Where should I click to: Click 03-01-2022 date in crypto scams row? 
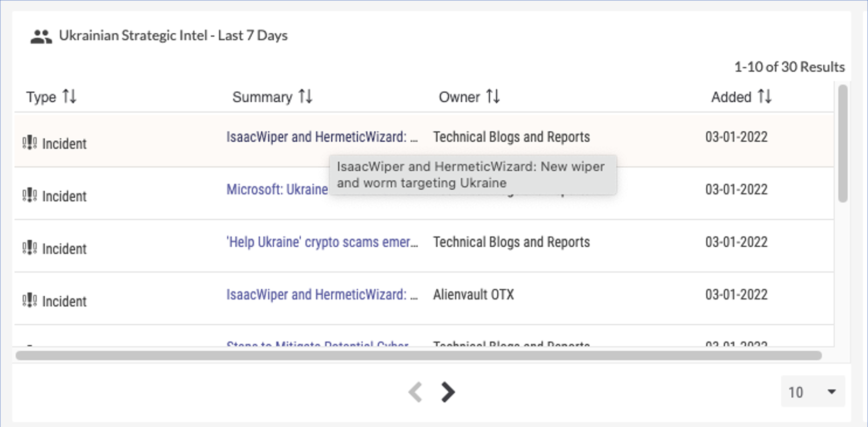(x=736, y=242)
